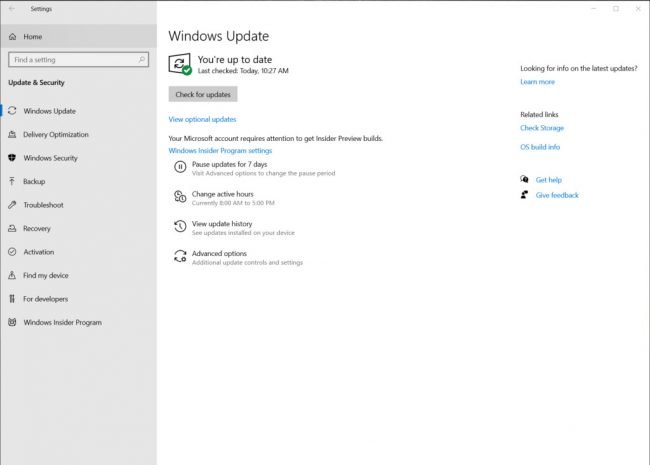Click the search magnifier icon
The width and height of the screenshot is (650, 465).
[x=142, y=60]
